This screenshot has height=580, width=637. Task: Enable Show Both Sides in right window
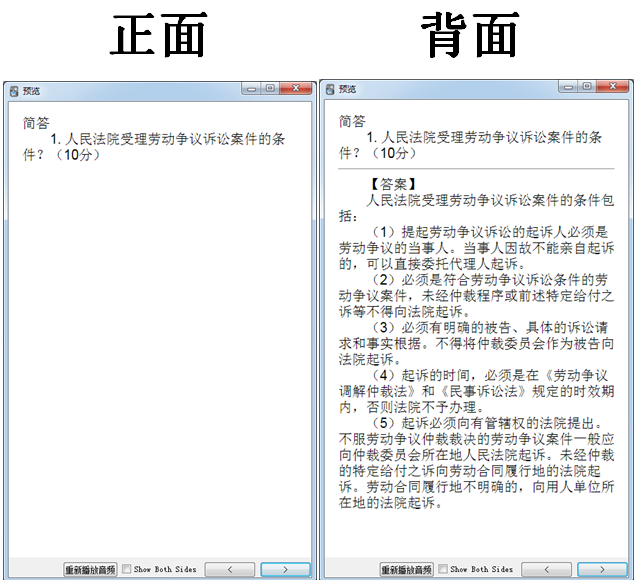tap(443, 569)
